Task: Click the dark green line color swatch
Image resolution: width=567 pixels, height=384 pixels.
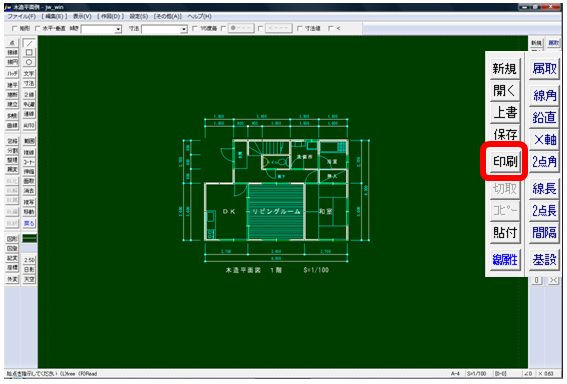Action: [x=29, y=238]
